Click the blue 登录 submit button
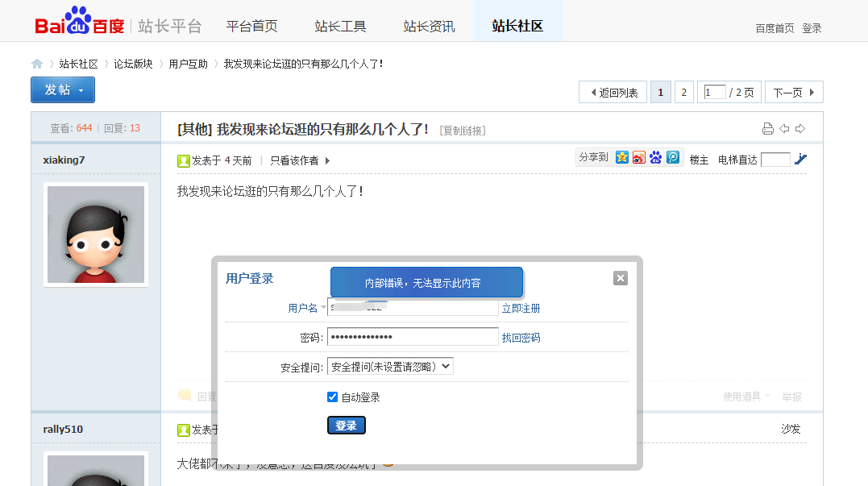 (x=346, y=425)
